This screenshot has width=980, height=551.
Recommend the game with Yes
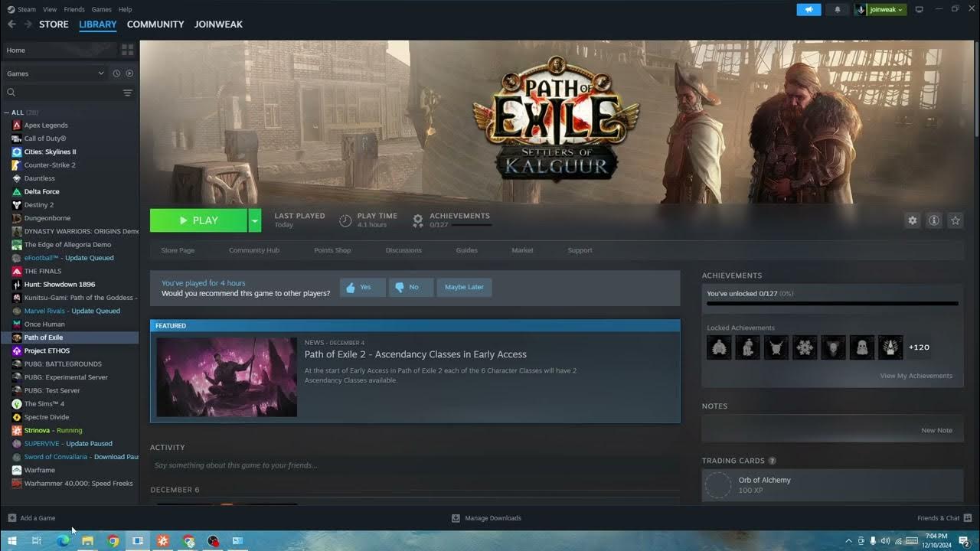click(362, 287)
